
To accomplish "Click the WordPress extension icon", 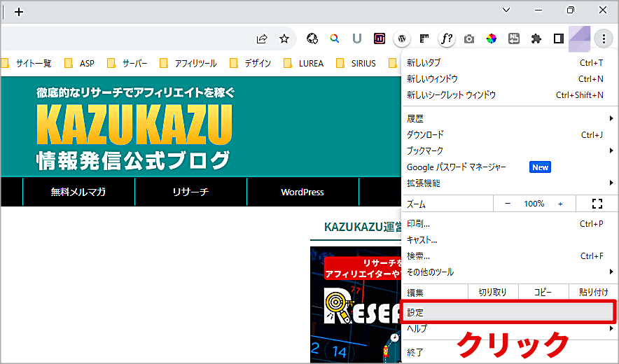I will click(x=402, y=38).
